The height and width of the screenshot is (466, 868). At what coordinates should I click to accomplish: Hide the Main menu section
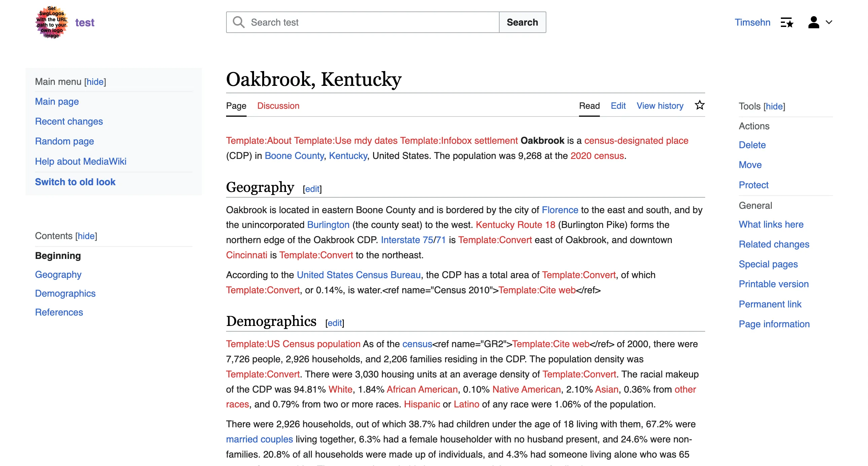pyautogui.click(x=95, y=81)
